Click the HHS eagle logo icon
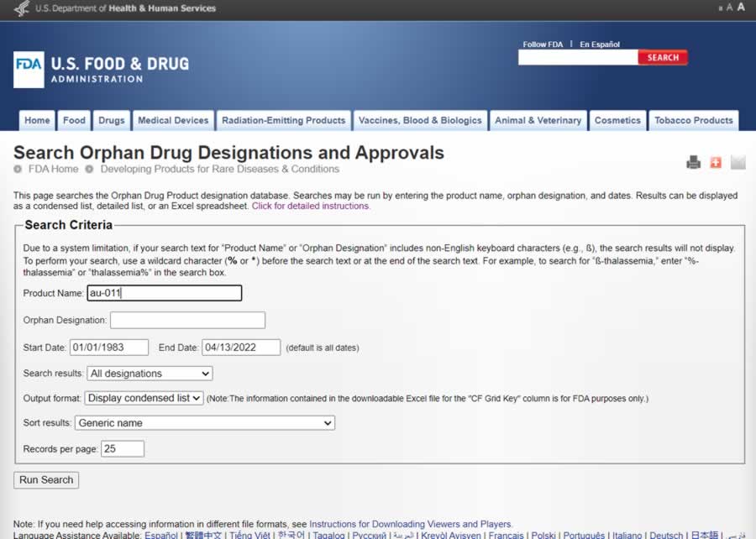756x539 pixels. point(22,8)
